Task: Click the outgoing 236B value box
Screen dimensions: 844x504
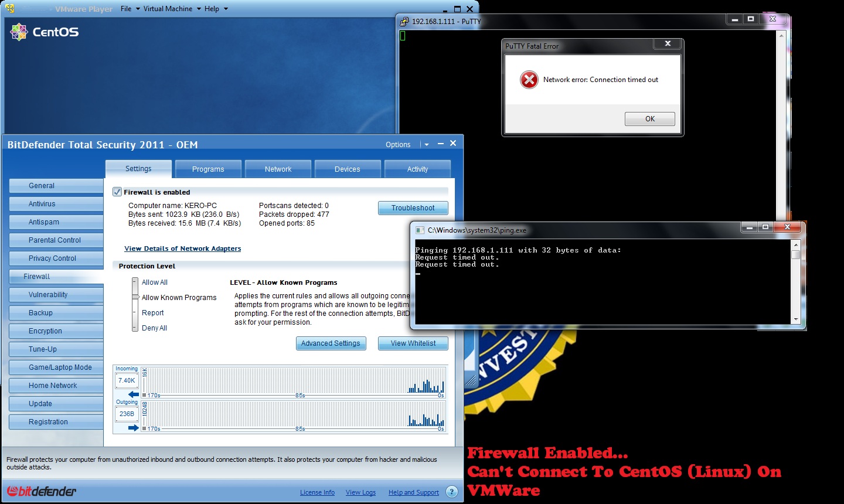Action: (127, 414)
